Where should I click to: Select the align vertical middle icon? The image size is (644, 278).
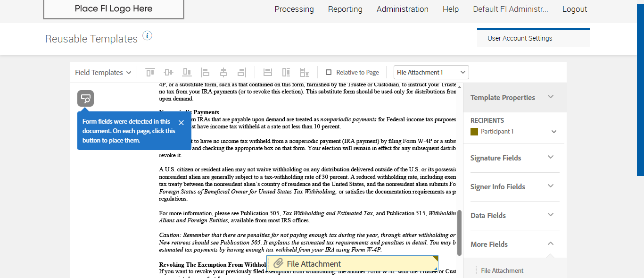point(168,72)
